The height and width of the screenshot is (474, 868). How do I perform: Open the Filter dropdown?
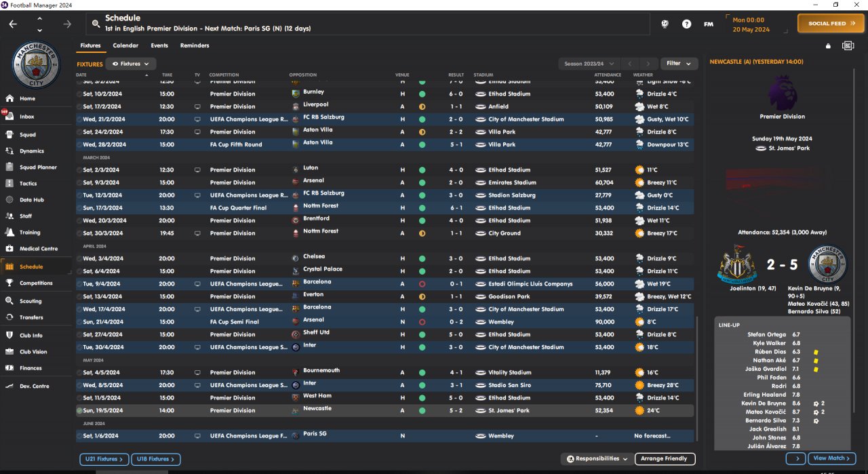click(x=679, y=64)
